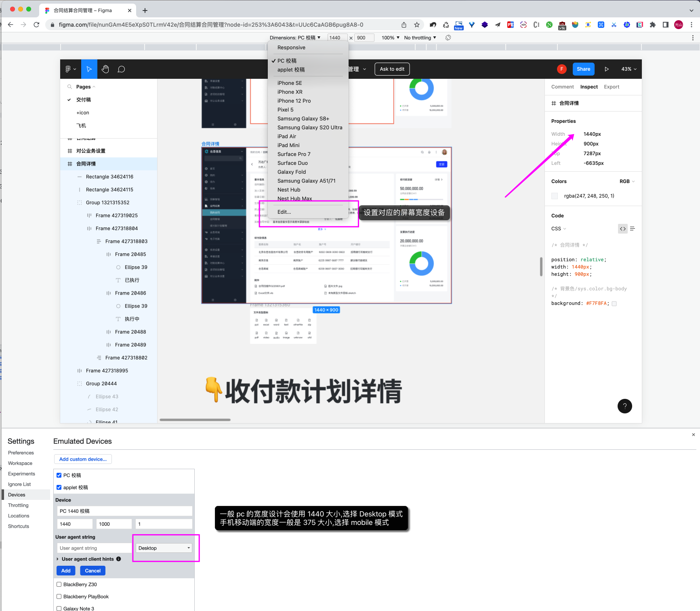Go back using the browser back arrow

click(11, 25)
